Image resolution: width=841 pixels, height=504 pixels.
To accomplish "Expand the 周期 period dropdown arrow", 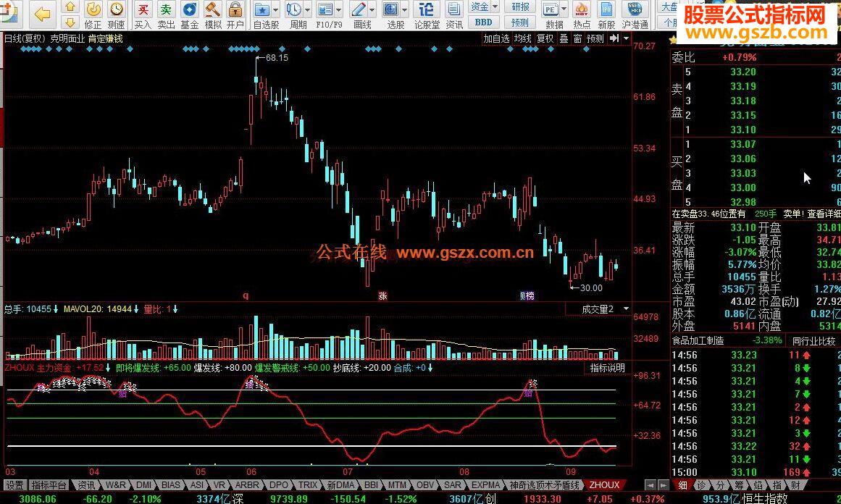I will 307,10.
